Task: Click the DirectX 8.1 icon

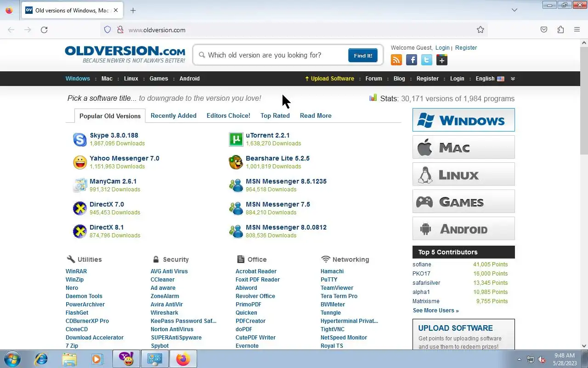Action: point(80,231)
